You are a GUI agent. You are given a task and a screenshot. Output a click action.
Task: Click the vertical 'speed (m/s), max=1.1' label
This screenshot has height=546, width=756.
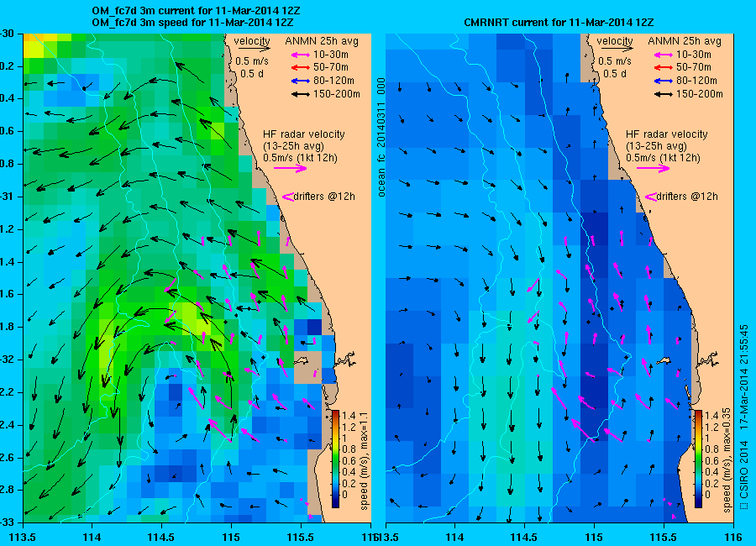364,460
